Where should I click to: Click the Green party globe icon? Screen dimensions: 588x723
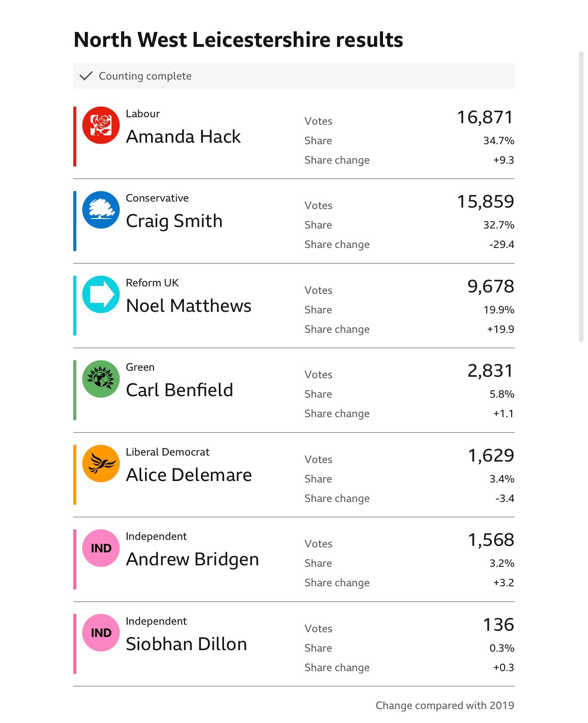pos(101,379)
